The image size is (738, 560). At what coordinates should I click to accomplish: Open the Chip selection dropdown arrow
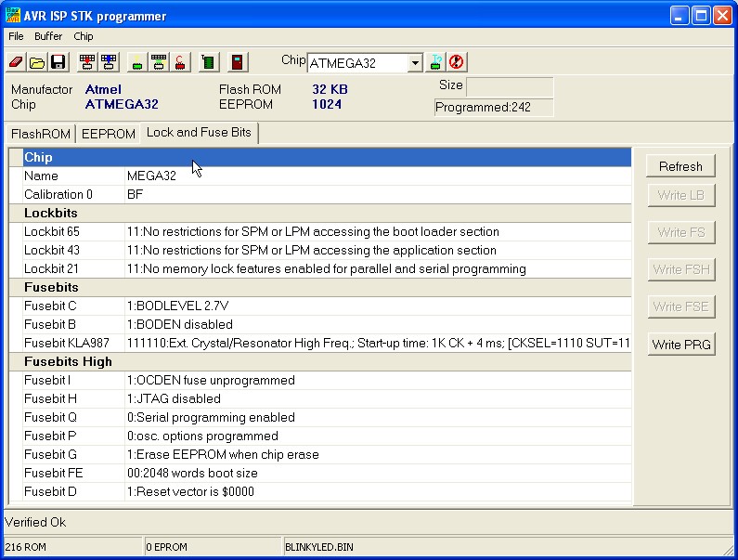[x=415, y=62]
